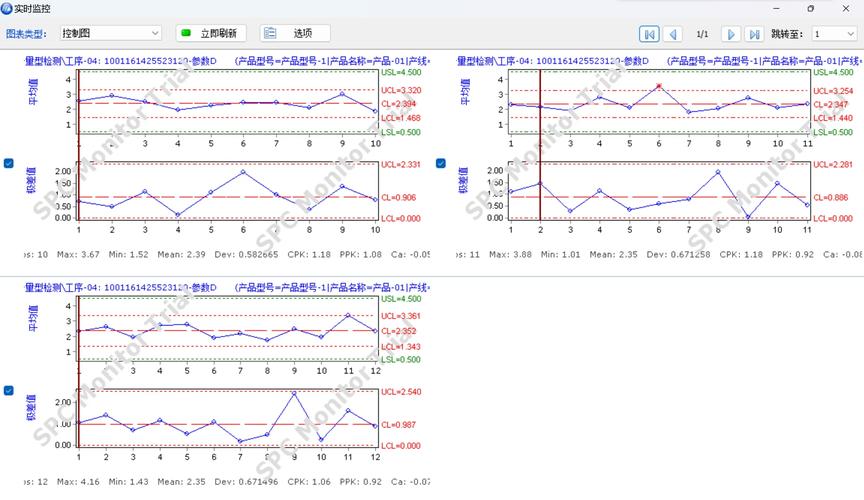Screen dimensions: 864x500
Task: Click the UCL=2.540 label
Action: pos(401,392)
